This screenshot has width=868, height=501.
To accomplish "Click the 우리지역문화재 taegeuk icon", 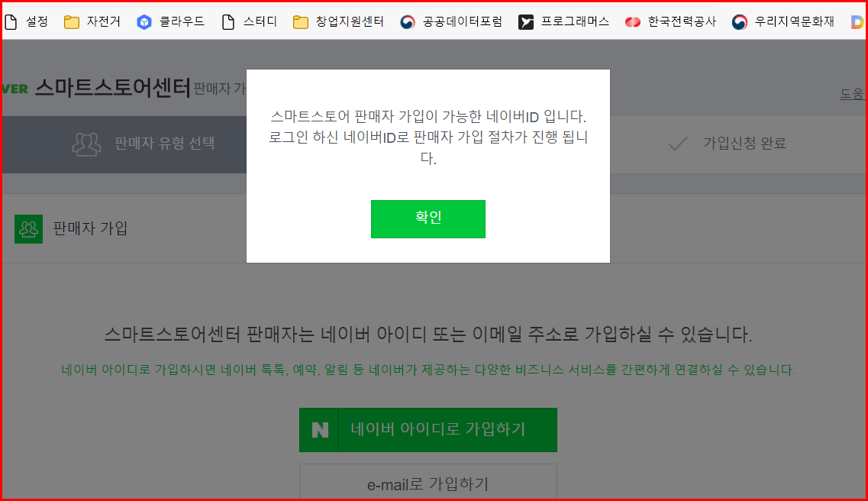I will tap(740, 22).
